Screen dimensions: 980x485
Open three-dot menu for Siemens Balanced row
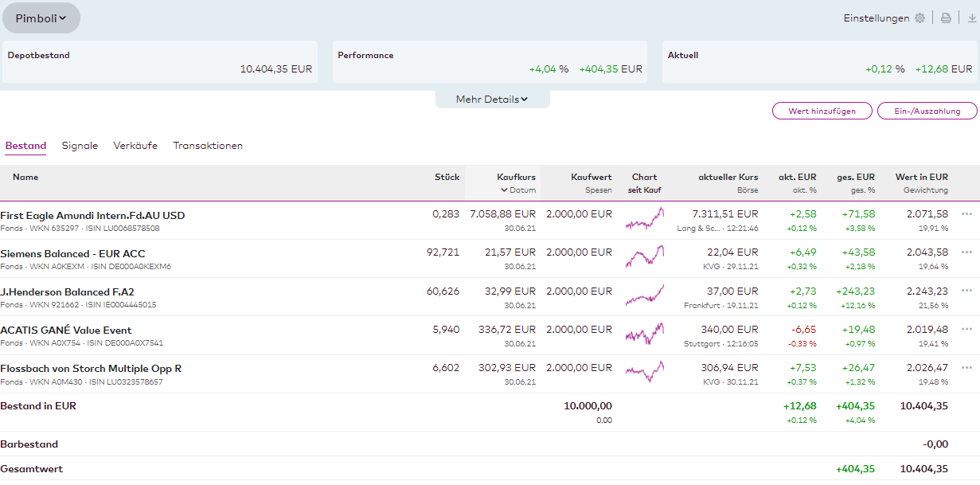tap(966, 252)
